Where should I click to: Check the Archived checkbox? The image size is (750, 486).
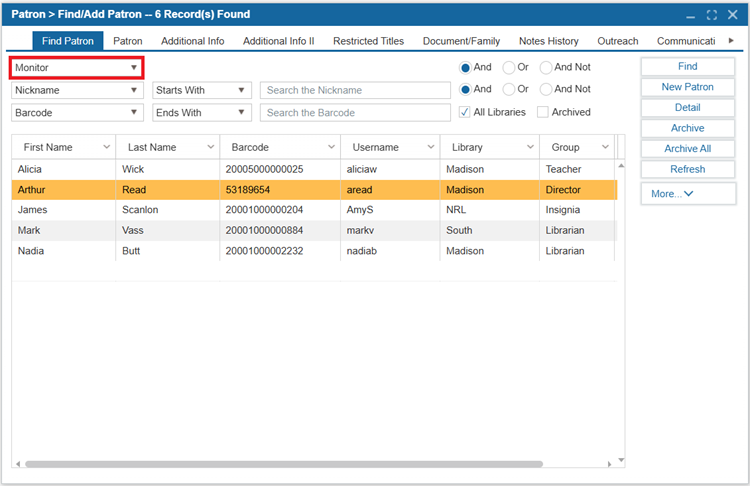pos(542,112)
